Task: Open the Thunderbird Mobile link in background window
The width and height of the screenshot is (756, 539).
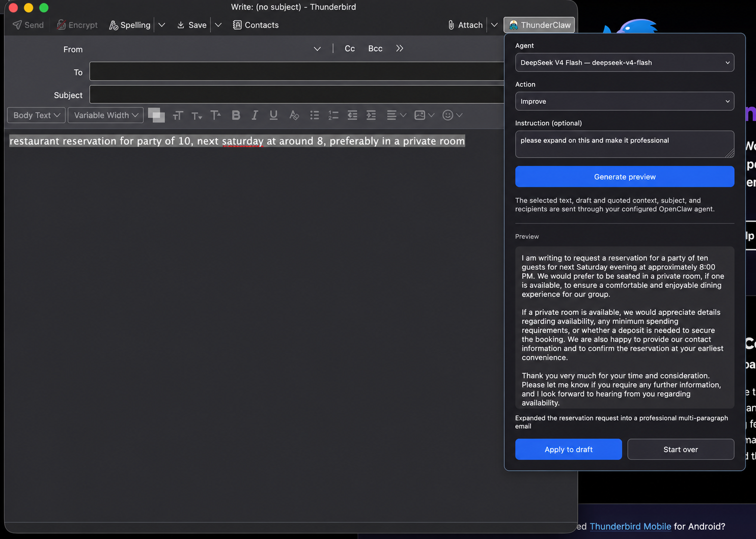Action: tap(630, 526)
